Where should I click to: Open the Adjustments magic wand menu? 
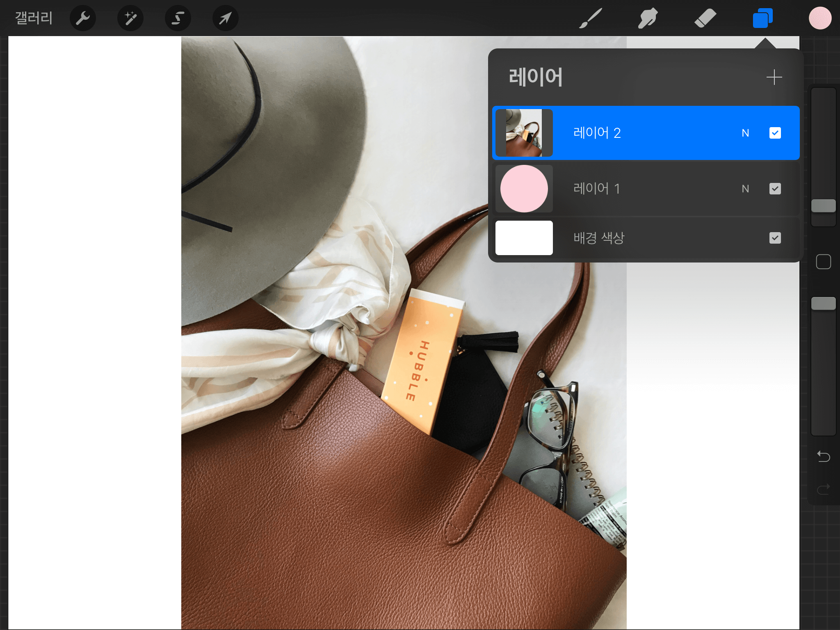coord(130,18)
